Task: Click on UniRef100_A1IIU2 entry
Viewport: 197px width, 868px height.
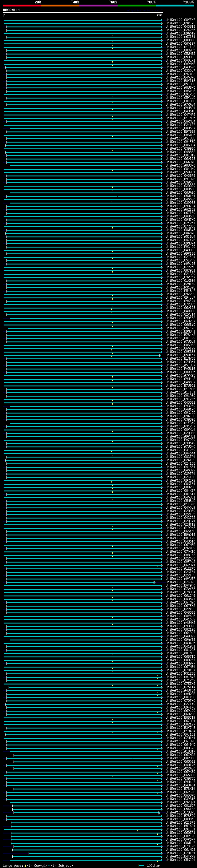Action: click(180, 47)
